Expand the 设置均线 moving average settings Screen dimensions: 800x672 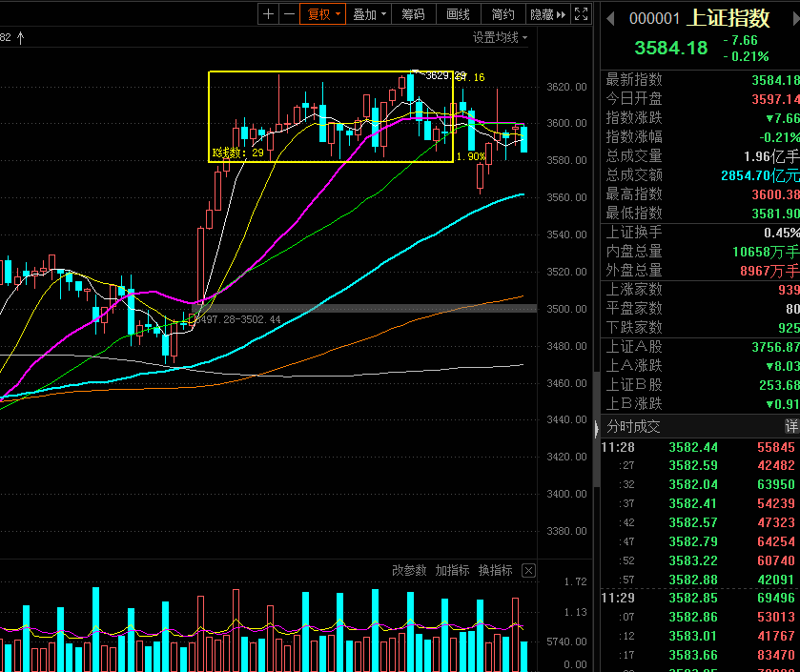(500, 37)
